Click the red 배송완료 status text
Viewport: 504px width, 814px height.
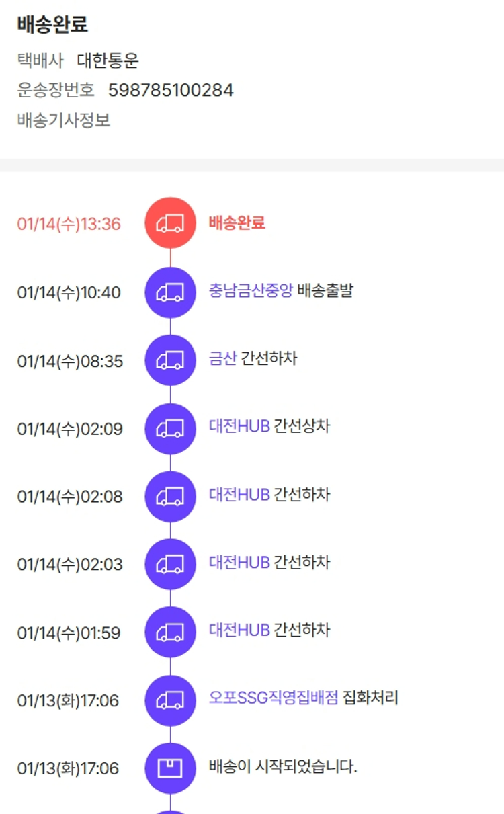click(237, 222)
